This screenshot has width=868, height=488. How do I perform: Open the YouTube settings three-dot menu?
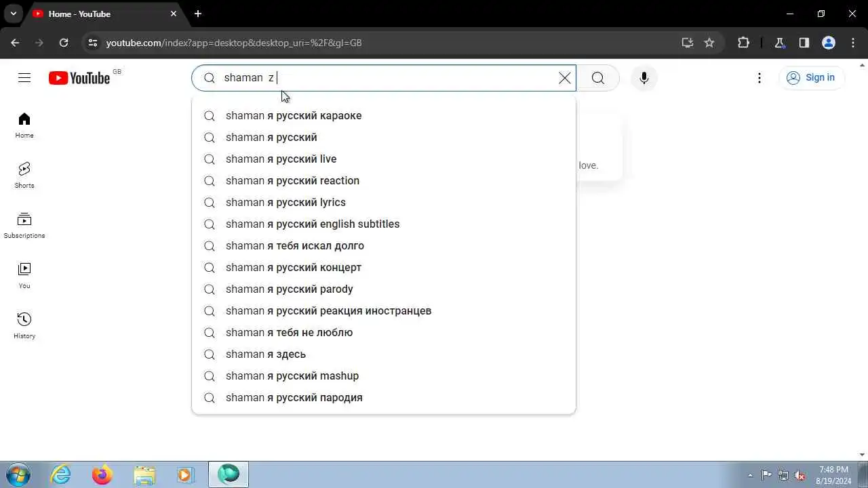[x=759, y=78]
